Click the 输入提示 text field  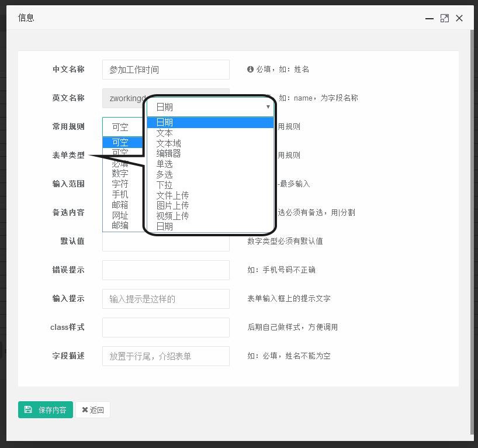(165, 299)
